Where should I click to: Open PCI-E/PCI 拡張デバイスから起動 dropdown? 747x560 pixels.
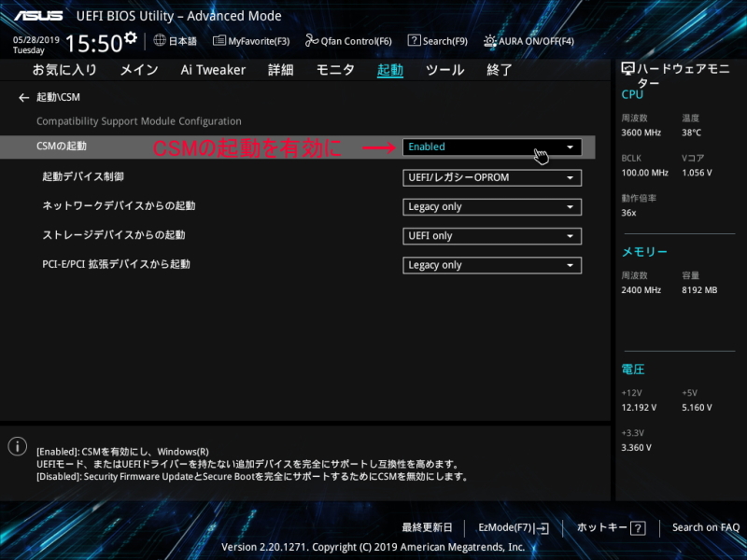(x=492, y=265)
